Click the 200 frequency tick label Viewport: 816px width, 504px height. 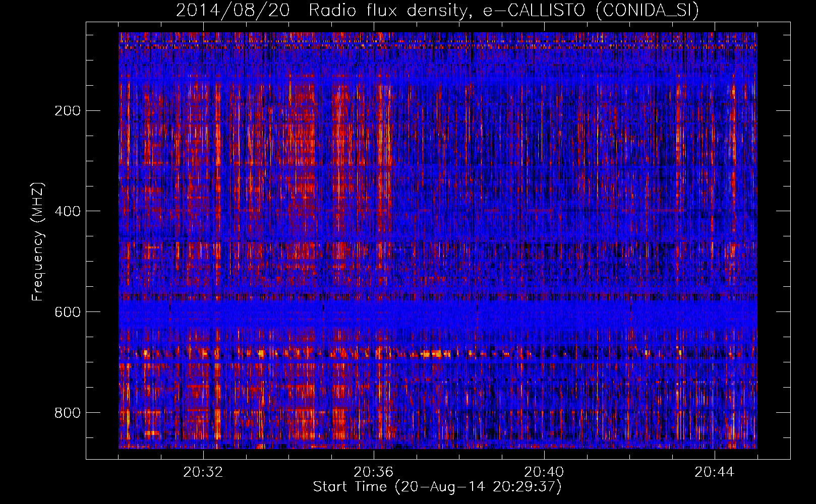[68, 110]
